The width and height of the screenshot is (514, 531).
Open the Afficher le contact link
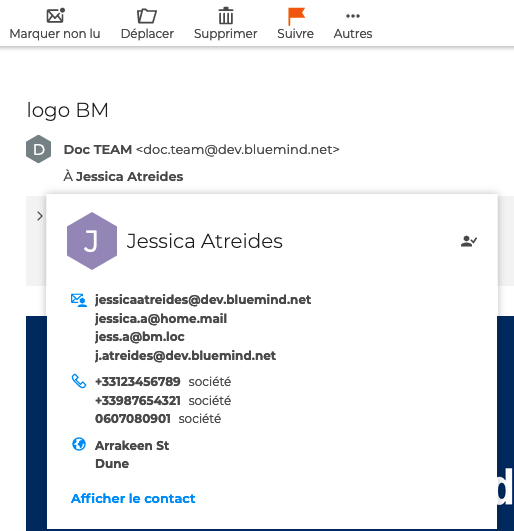pyautogui.click(x=133, y=498)
